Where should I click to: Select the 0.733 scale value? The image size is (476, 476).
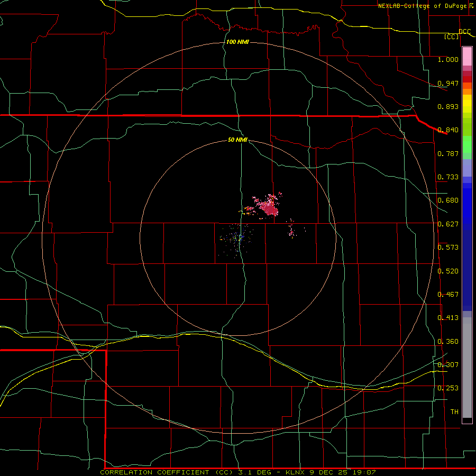(x=448, y=177)
